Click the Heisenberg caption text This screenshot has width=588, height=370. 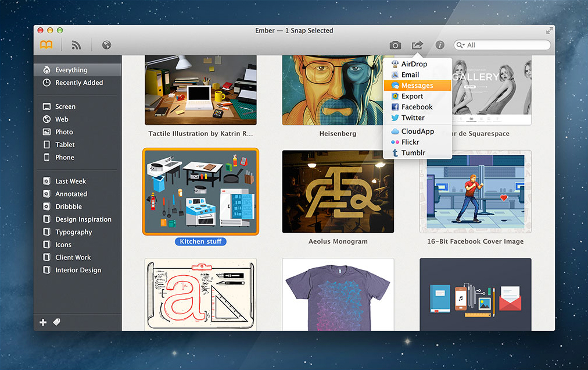338,134
